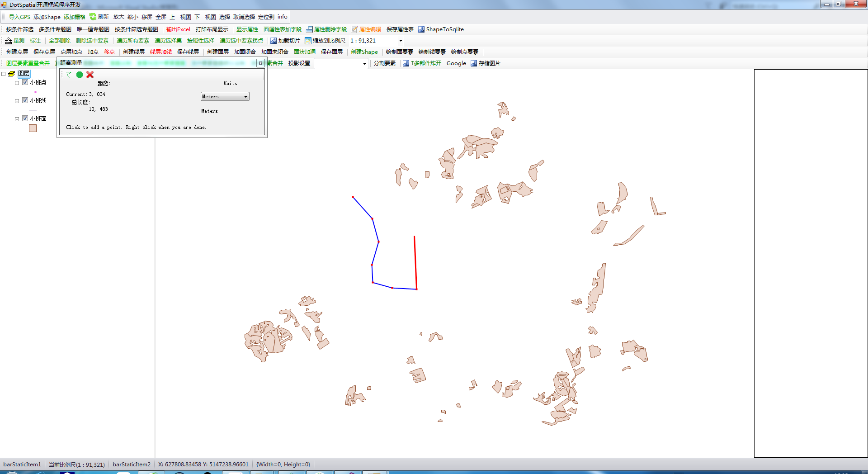Open the 1:91,321 scale dropdown
The image size is (868, 474).
(400, 41)
